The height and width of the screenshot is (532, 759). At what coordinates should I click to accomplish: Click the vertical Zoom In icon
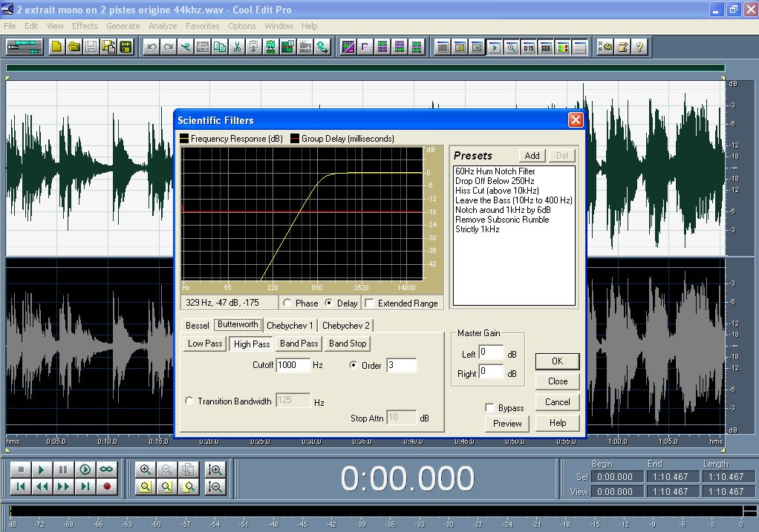click(x=215, y=470)
